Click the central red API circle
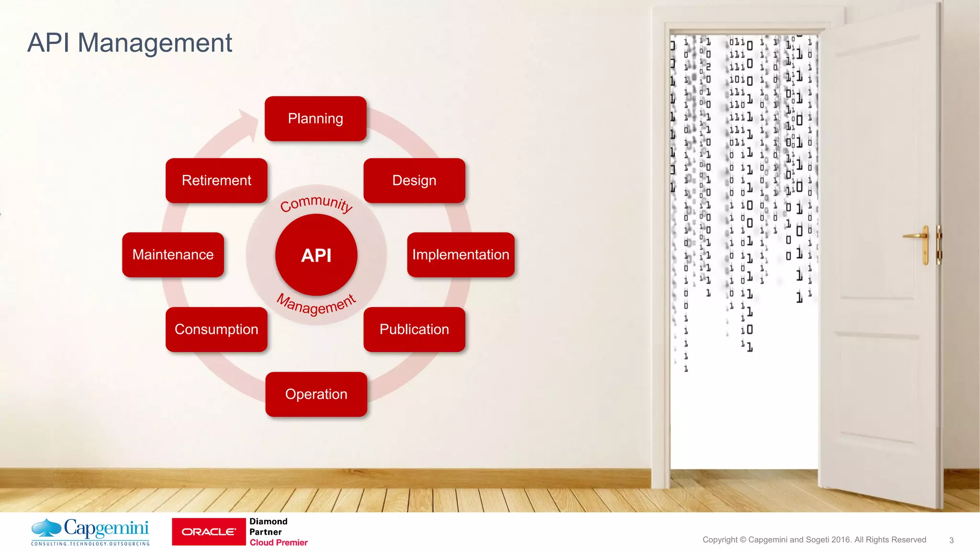This screenshot has width=980, height=551. [x=316, y=255]
